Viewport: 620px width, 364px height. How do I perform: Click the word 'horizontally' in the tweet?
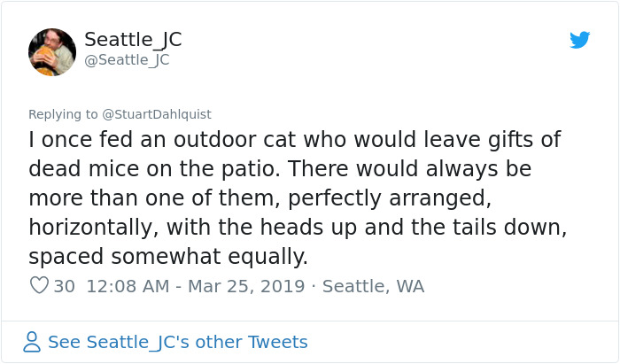pyautogui.click(x=90, y=228)
